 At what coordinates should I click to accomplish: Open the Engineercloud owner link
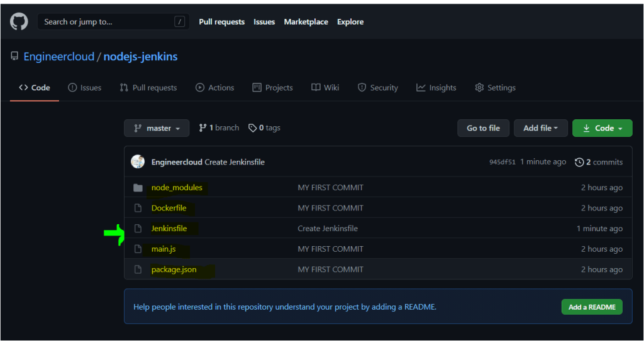click(x=59, y=57)
